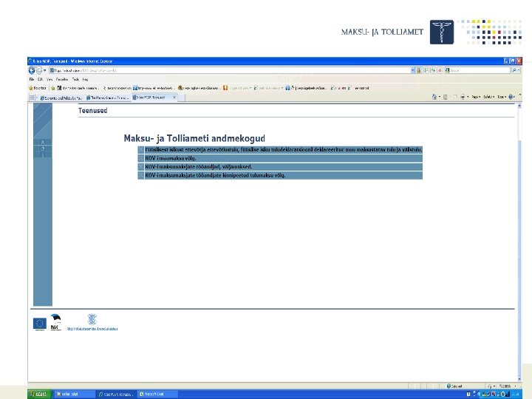Switch to Internet Explorer taskbar button
Screen dimensions: 532x399
(117, 395)
